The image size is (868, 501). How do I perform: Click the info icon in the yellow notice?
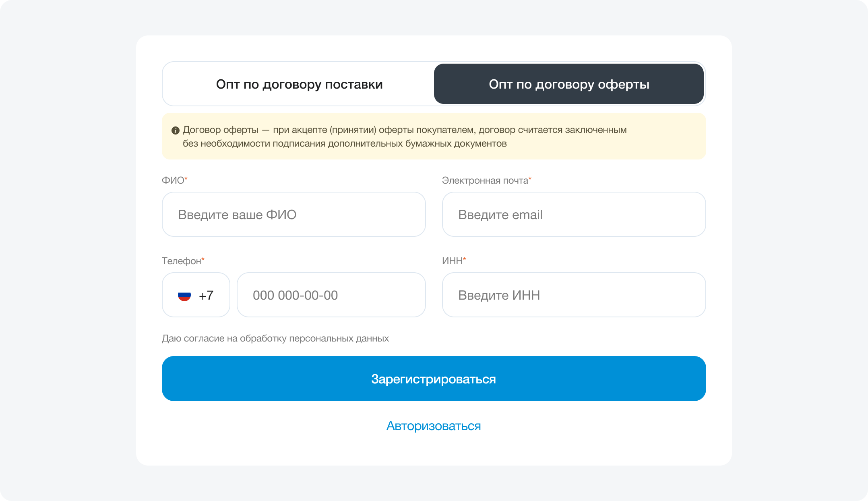click(x=176, y=130)
